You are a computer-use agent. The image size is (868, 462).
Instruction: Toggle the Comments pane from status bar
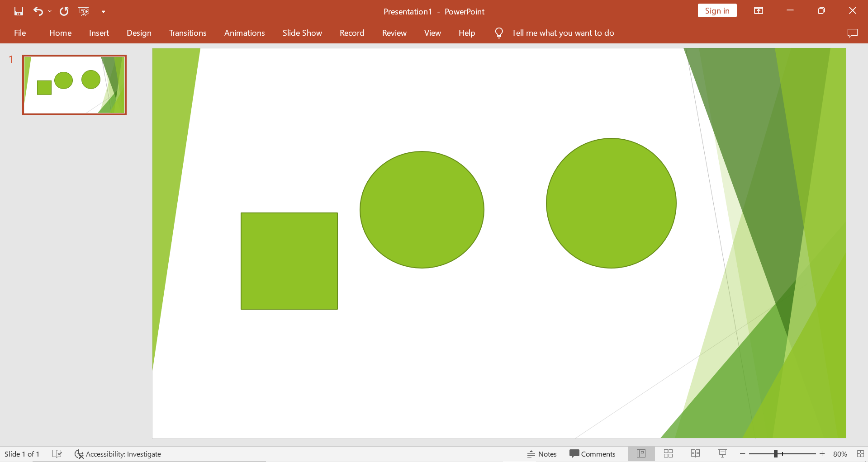[593, 454]
